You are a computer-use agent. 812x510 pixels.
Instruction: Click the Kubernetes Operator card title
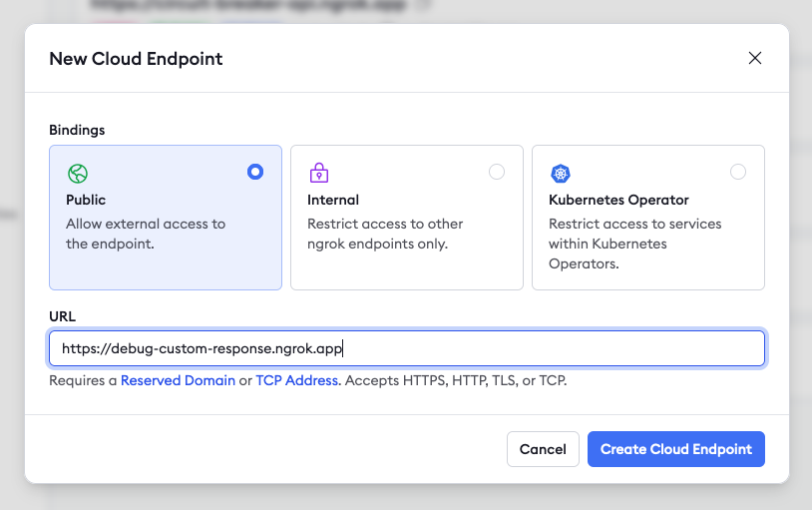[618, 200]
